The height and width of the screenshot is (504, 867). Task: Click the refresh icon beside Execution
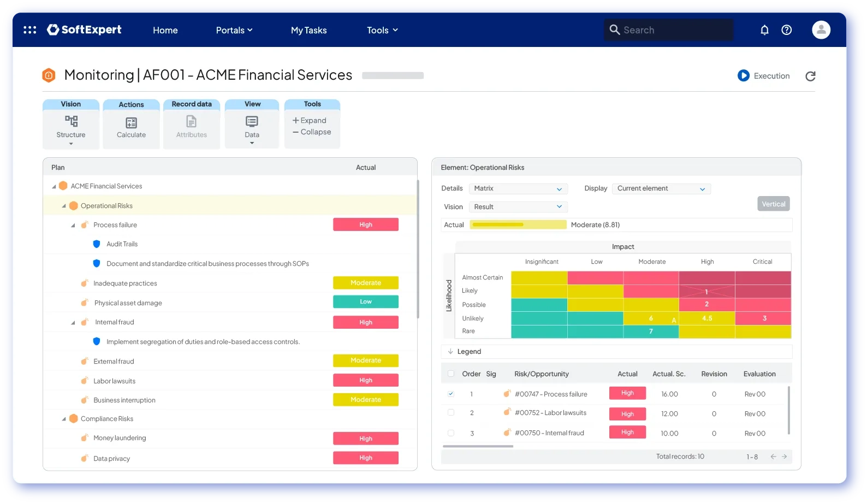(x=811, y=76)
